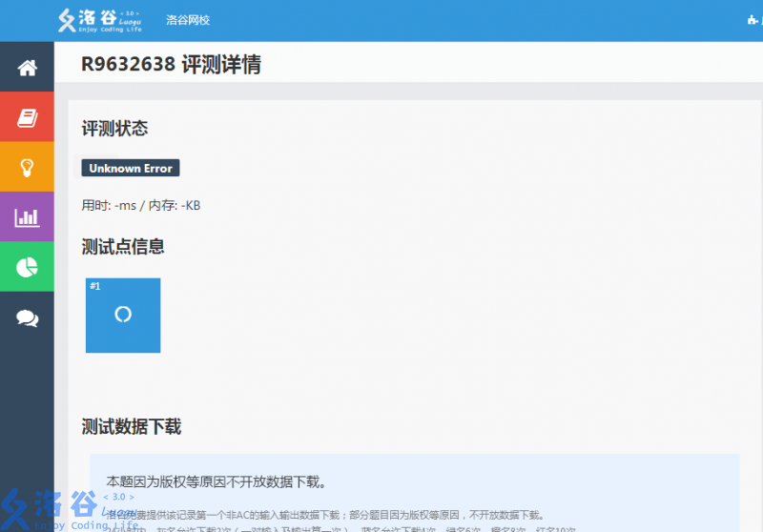
Task: Open the red book problem library icon
Action: pos(27,117)
